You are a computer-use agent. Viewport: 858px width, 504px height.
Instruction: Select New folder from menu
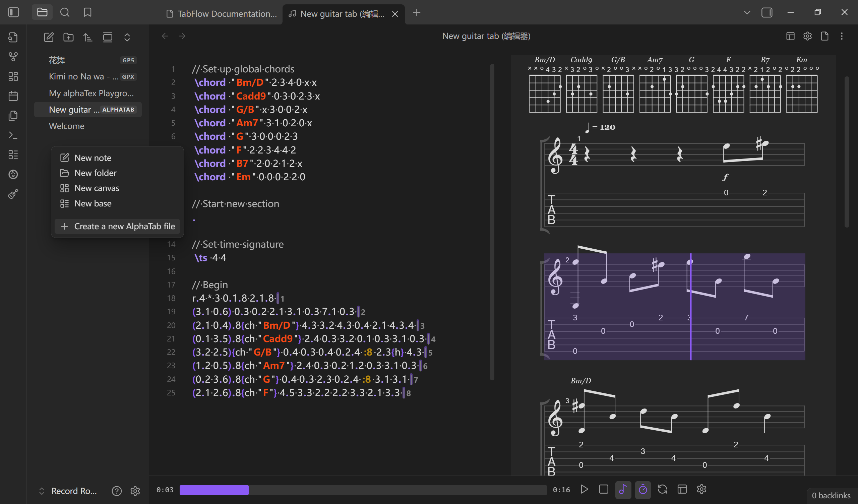point(117,173)
